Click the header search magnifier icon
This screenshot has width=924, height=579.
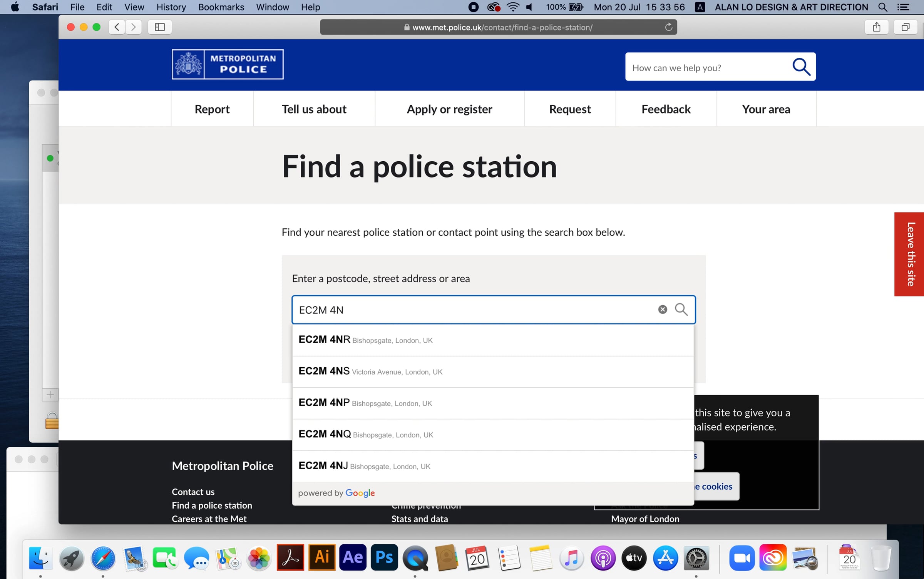click(x=801, y=67)
